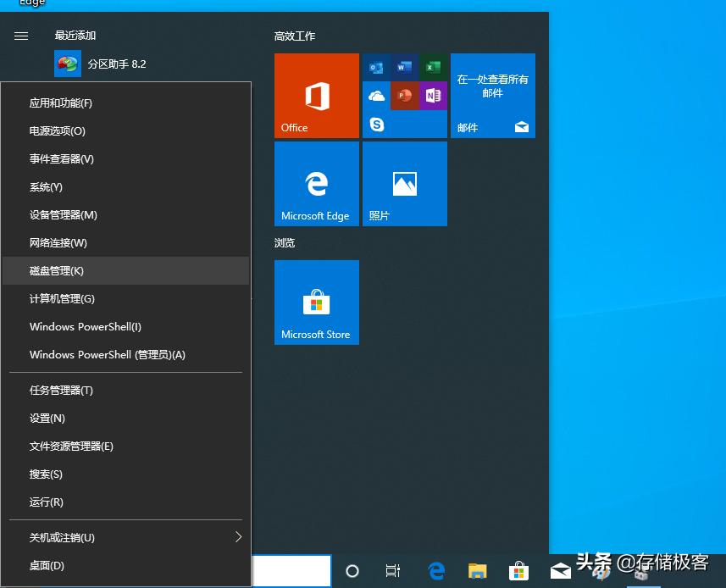Open the orange Office tile

pos(317,96)
